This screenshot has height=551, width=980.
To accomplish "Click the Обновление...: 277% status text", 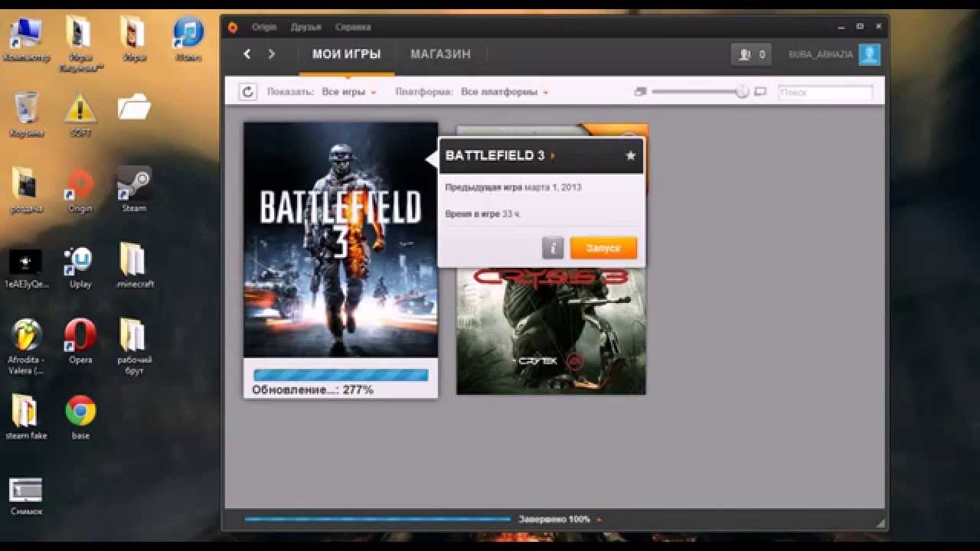I will (x=313, y=390).
